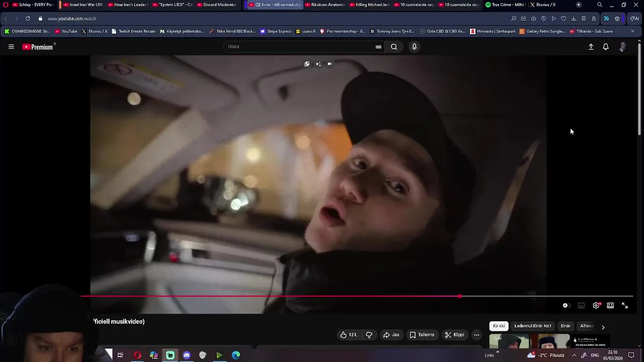
Task: Select the Aiheeseen liittyvä chip
Action: click(587, 326)
